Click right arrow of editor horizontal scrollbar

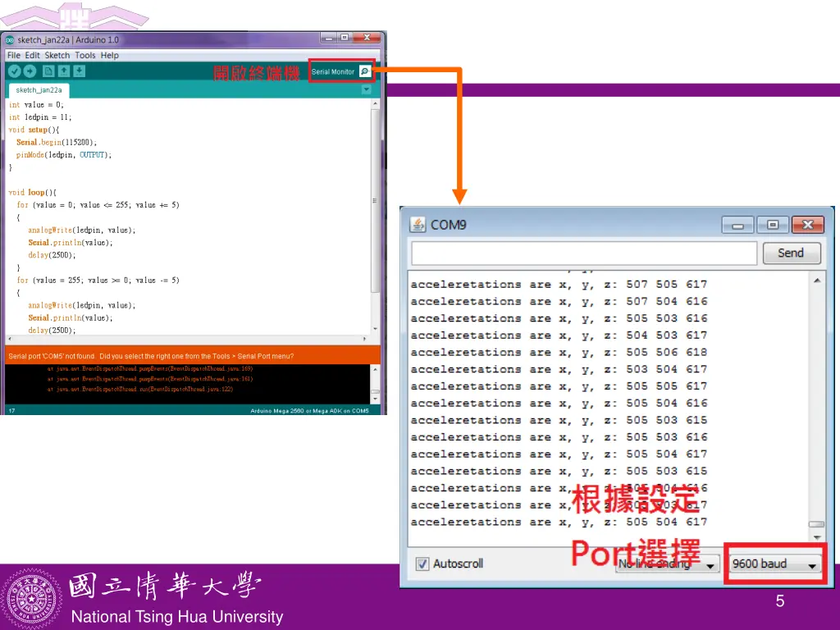point(364,339)
